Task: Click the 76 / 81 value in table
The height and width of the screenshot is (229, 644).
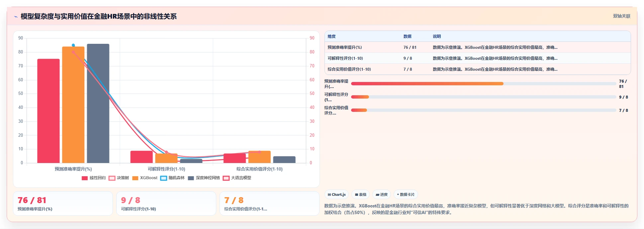Action: click(410, 47)
